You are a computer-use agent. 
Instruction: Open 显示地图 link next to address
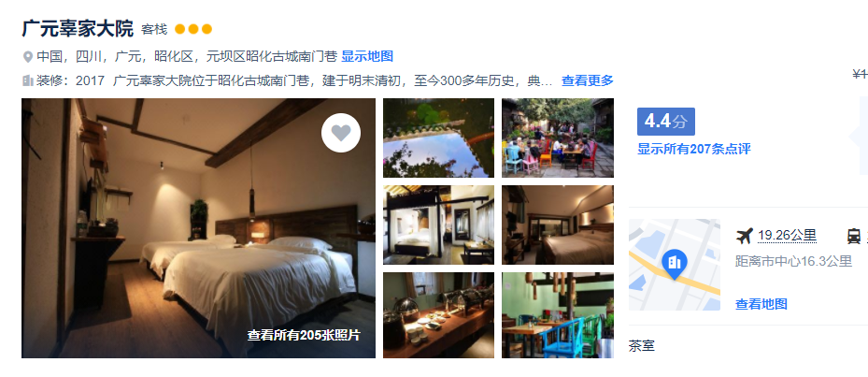[x=367, y=56]
